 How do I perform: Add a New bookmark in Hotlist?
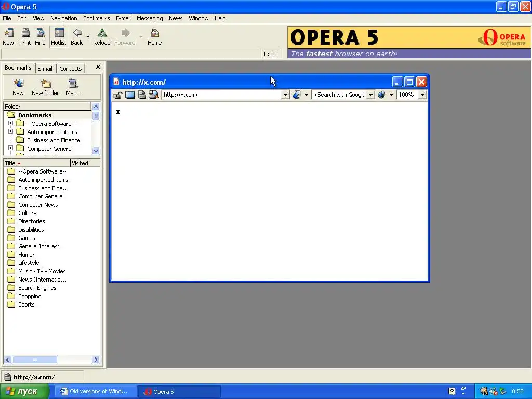(18, 87)
